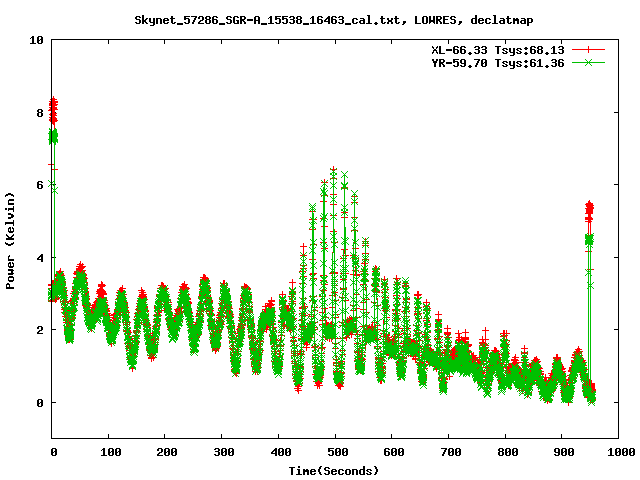Click the x-axis tick label 300
This screenshot has width=640, height=480.
click(x=224, y=452)
